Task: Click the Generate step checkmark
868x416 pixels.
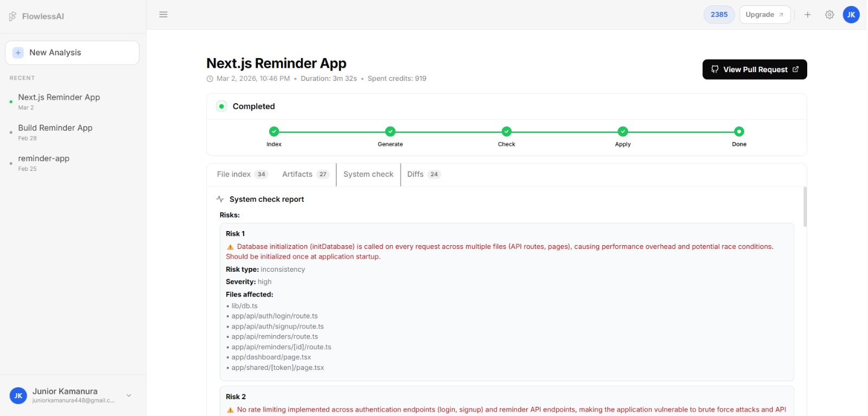Action: 390,131
